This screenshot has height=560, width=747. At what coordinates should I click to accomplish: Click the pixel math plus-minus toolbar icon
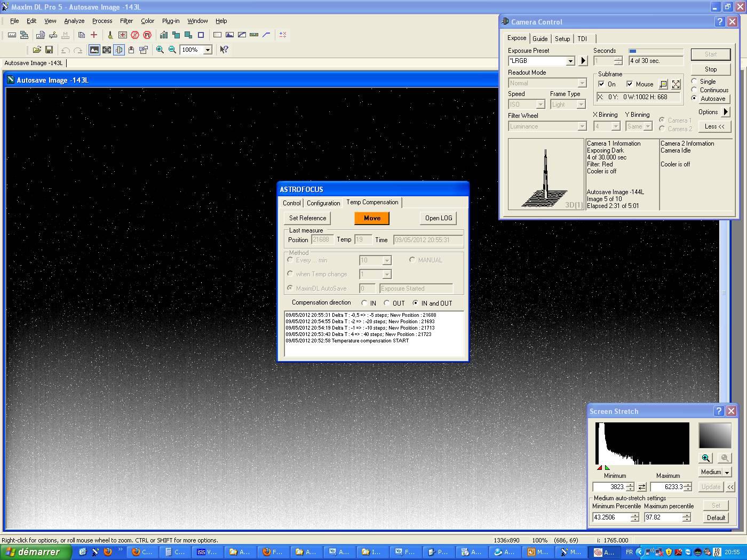[283, 35]
